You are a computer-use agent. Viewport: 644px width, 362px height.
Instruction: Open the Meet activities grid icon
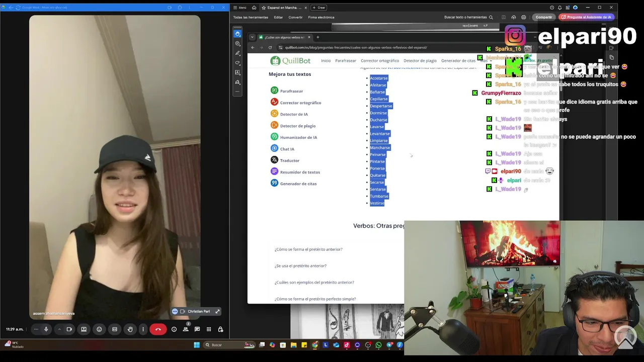(x=209, y=329)
